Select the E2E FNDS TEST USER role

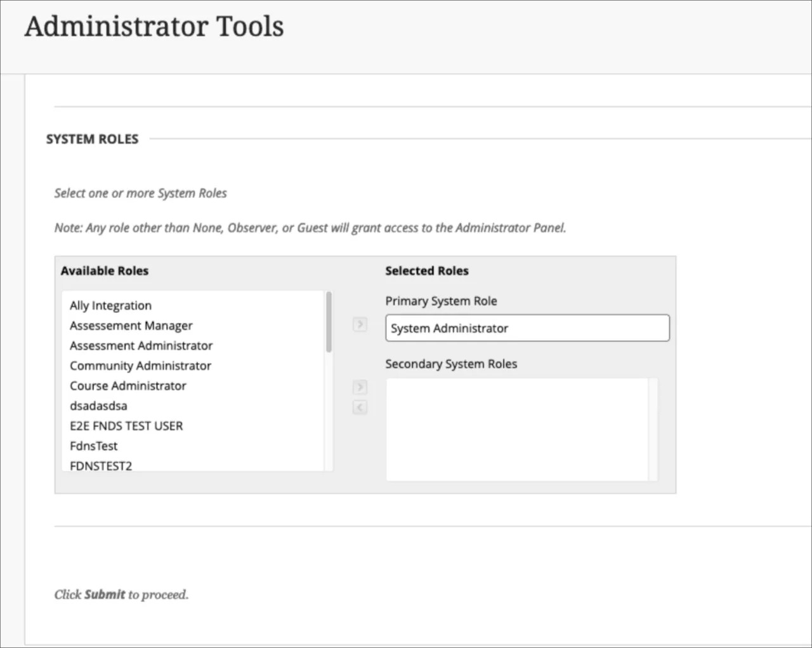tap(126, 426)
